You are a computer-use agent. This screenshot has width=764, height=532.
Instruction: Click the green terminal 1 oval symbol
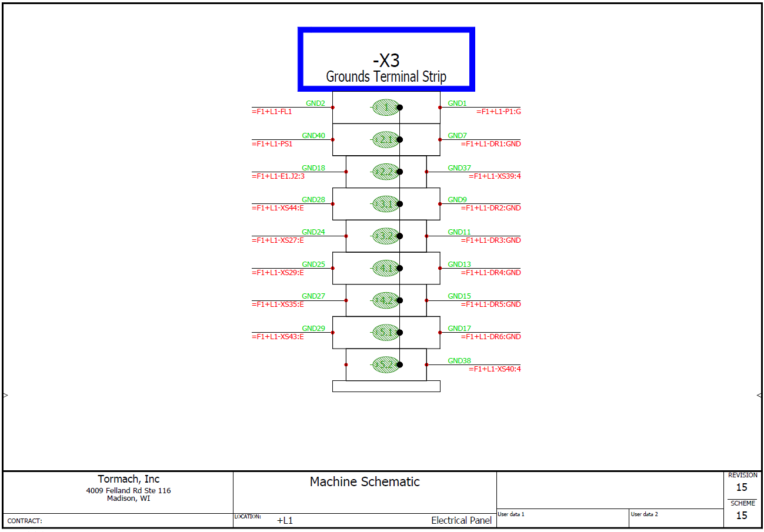(x=386, y=107)
